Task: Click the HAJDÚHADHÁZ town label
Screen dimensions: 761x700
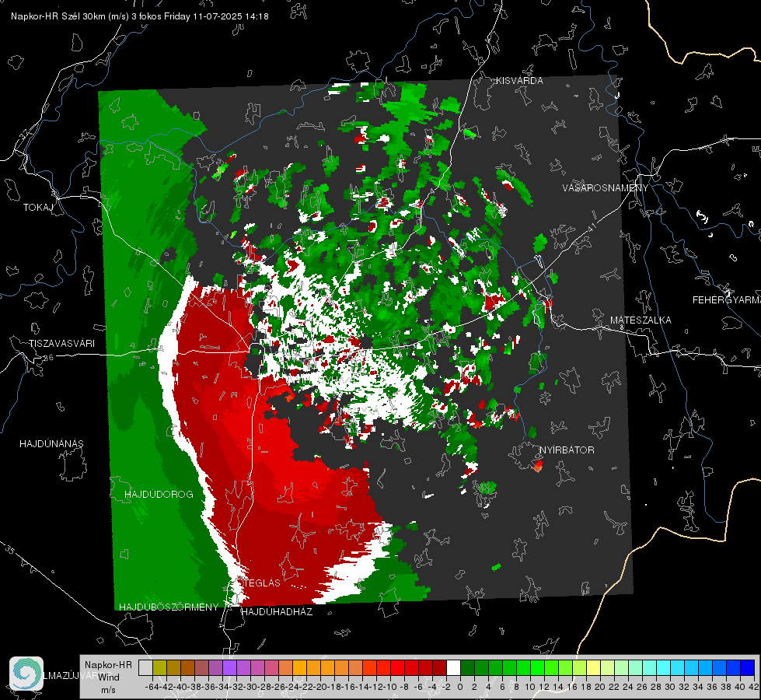Action: point(278,611)
